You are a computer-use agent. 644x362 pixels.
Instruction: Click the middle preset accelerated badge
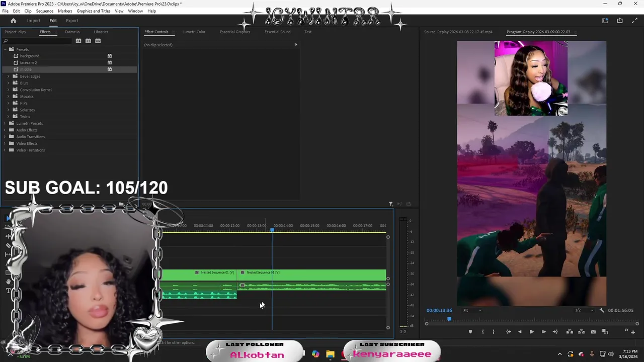pos(110,69)
